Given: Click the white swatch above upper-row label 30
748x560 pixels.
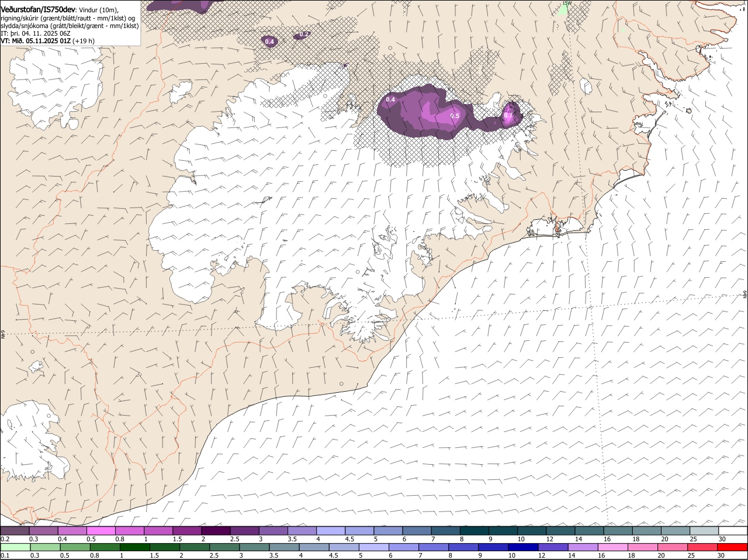Looking at the screenshot, I should point(733,531).
